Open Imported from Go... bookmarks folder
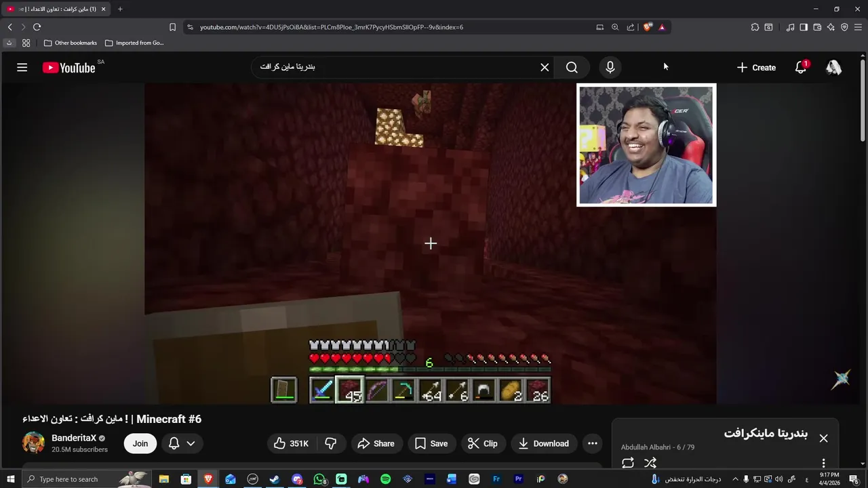868x488 pixels. click(x=134, y=43)
